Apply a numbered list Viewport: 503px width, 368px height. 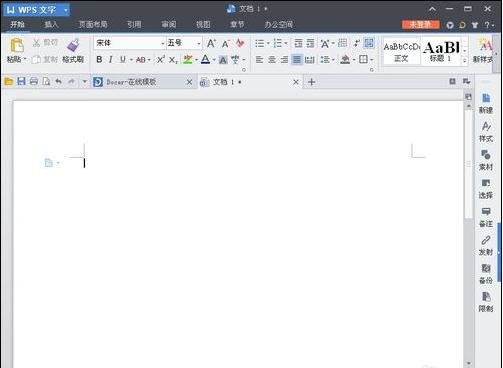277,43
